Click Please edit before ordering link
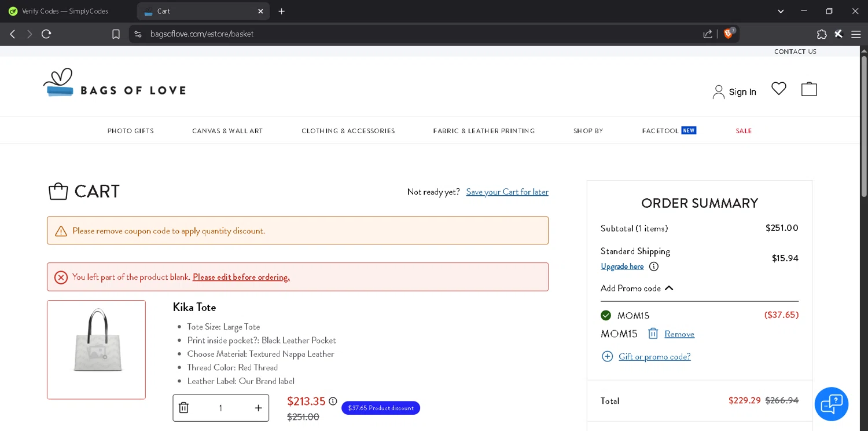This screenshot has width=868, height=431. [241, 277]
